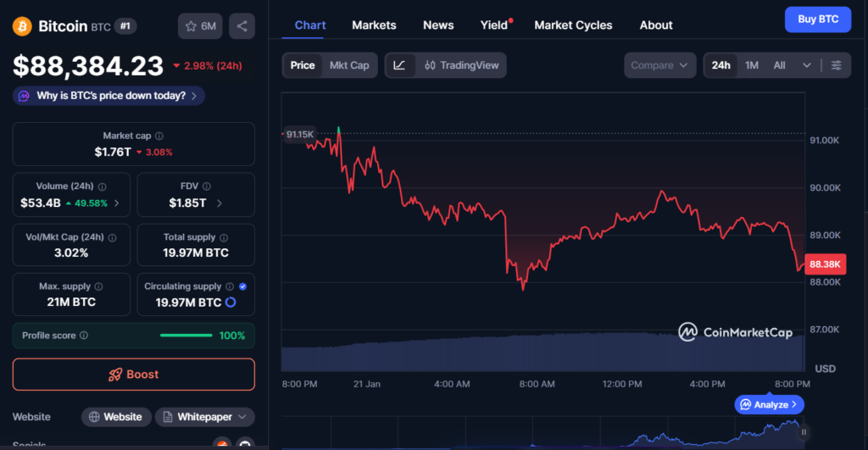Open 'Why is BTC's price down today?'
Viewport: 868px width, 450px height.
(108, 96)
